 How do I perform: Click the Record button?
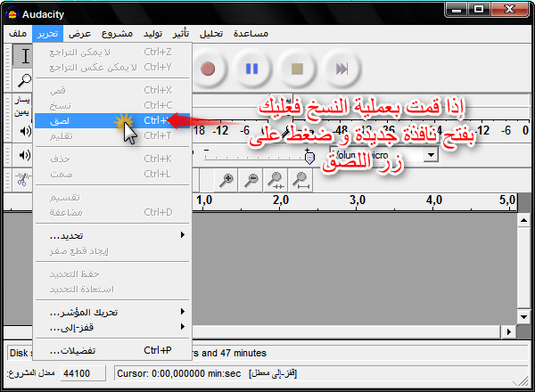click(208, 69)
